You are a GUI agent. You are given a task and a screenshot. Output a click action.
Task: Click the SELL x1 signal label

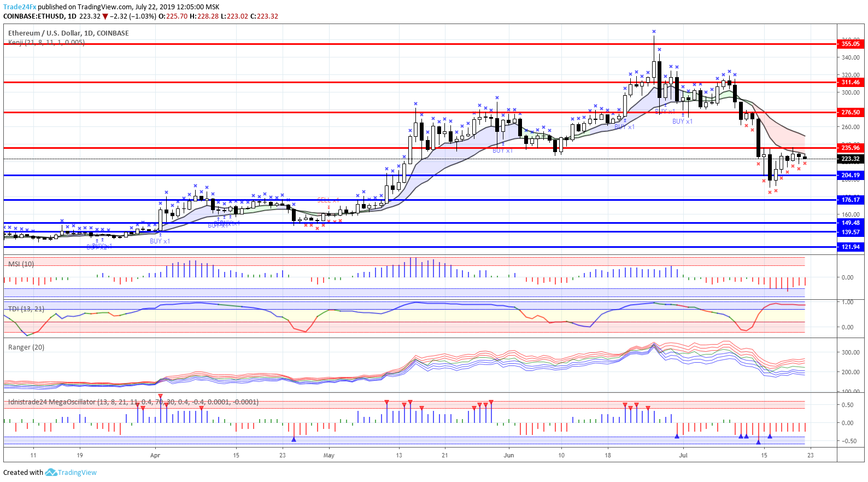(x=328, y=200)
